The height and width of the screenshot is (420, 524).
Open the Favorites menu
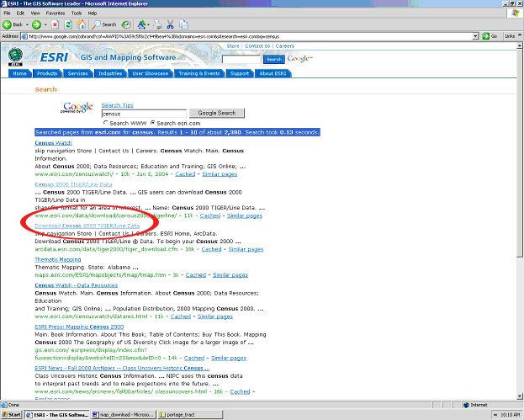[x=56, y=13]
